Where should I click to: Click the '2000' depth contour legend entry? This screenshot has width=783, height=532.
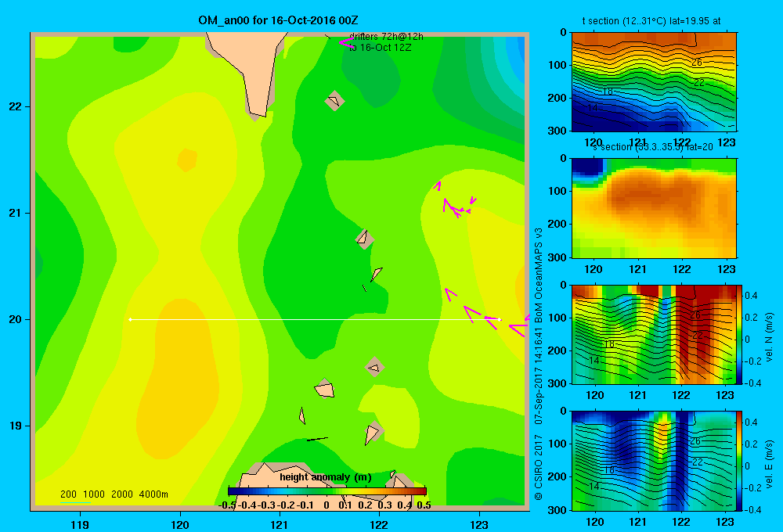click(122, 494)
